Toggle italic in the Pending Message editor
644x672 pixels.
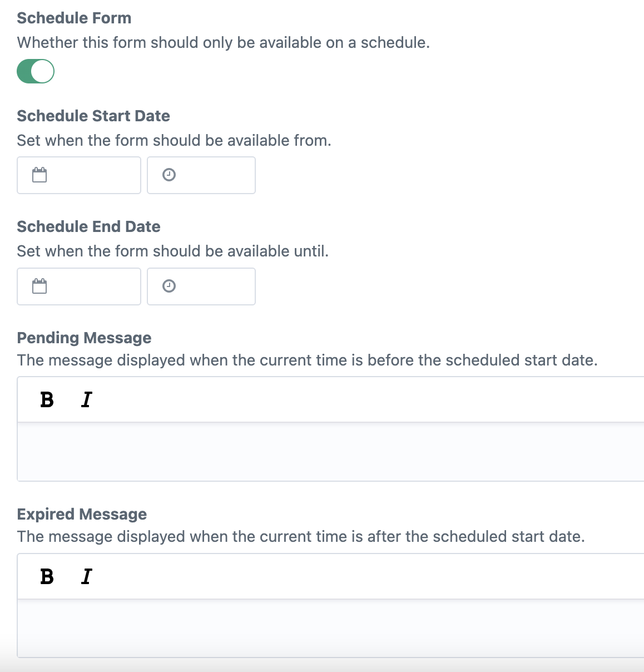point(86,399)
